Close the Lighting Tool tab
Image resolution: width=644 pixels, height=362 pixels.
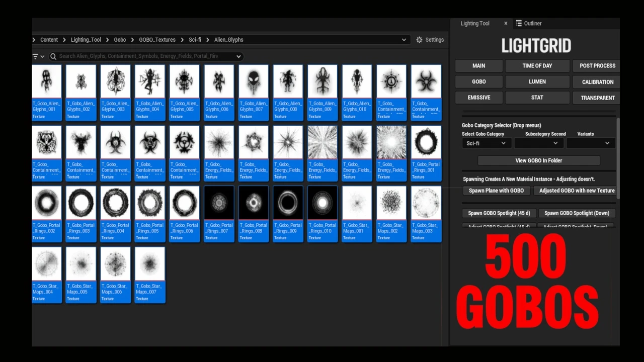506,24
